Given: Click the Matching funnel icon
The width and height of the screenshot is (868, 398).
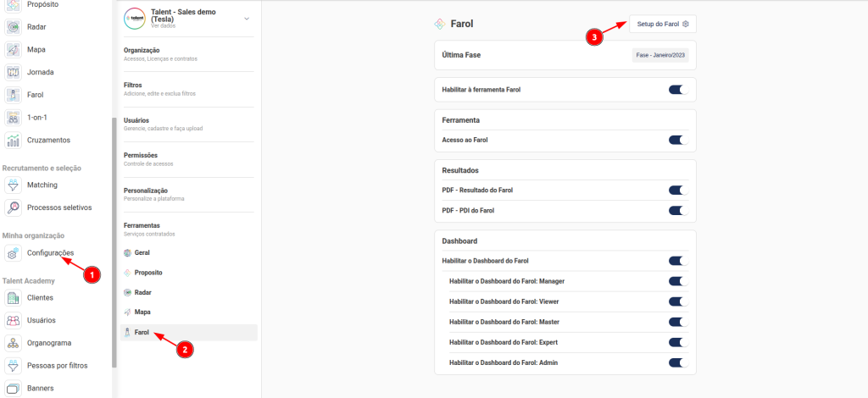Looking at the screenshot, I should coord(14,185).
